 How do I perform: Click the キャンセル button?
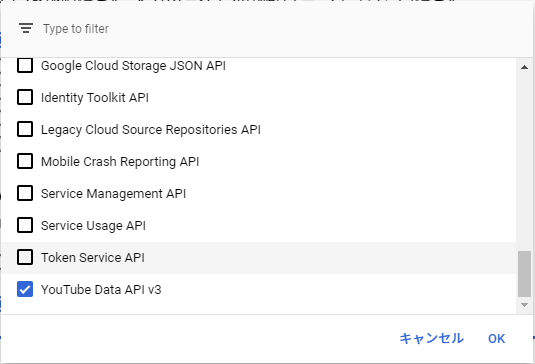431,338
